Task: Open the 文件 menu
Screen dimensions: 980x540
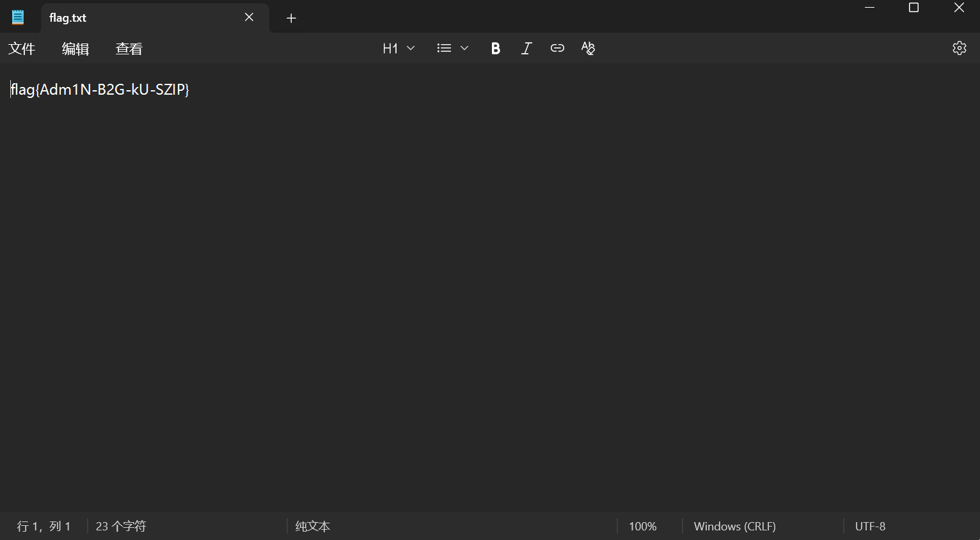Action: coord(22,49)
